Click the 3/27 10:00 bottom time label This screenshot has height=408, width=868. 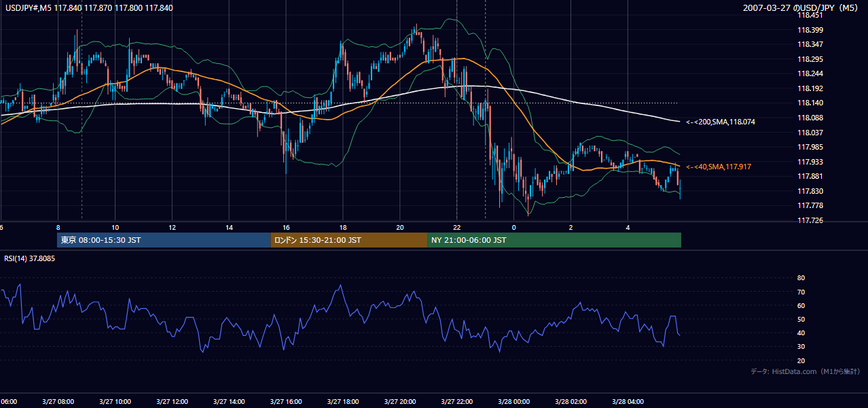[x=115, y=402]
